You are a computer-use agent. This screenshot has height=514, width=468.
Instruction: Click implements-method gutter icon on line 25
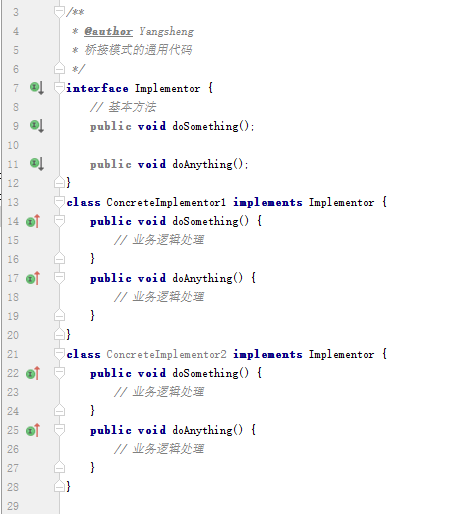pos(33,430)
